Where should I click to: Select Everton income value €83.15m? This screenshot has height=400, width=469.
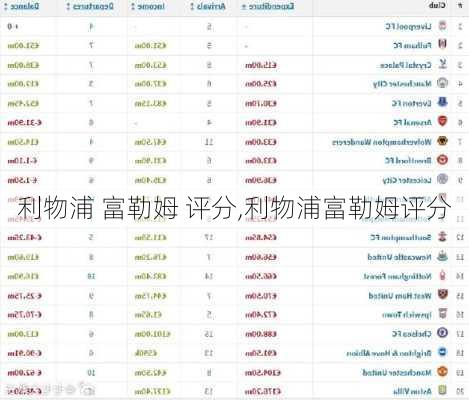pos(150,104)
